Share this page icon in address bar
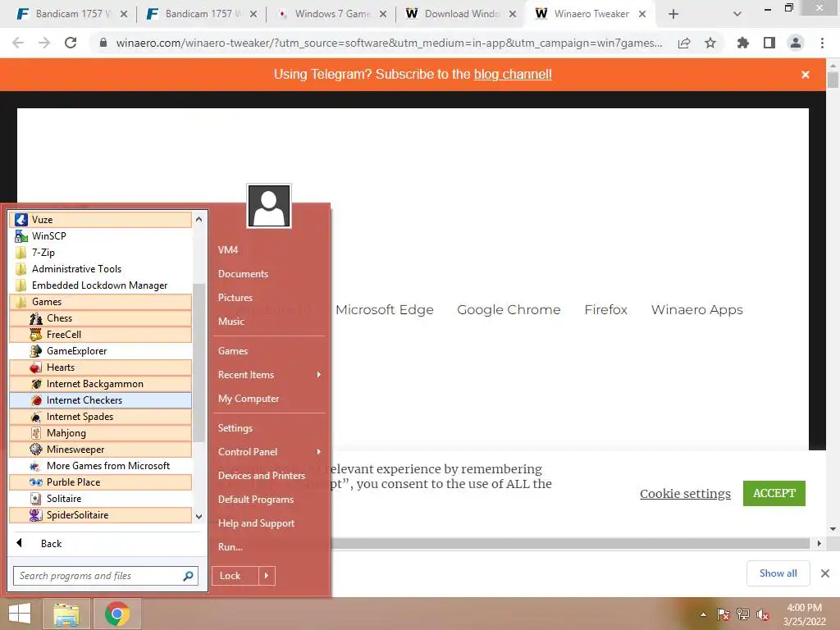This screenshot has height=630, width=840. (x=684, y=43)
